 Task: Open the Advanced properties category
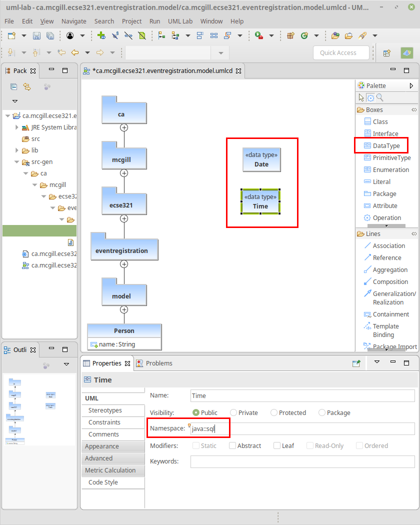pos(113,458)
